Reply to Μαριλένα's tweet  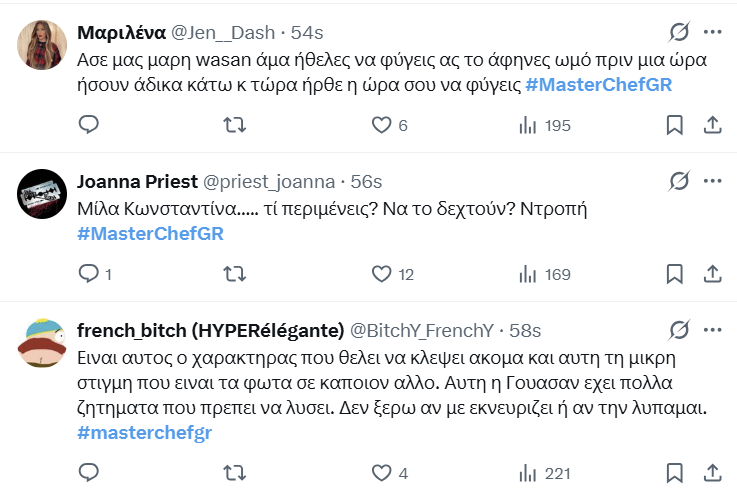89,125
